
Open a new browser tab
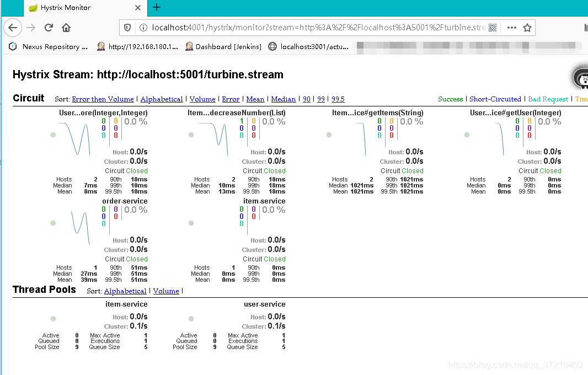coord(157,7)
